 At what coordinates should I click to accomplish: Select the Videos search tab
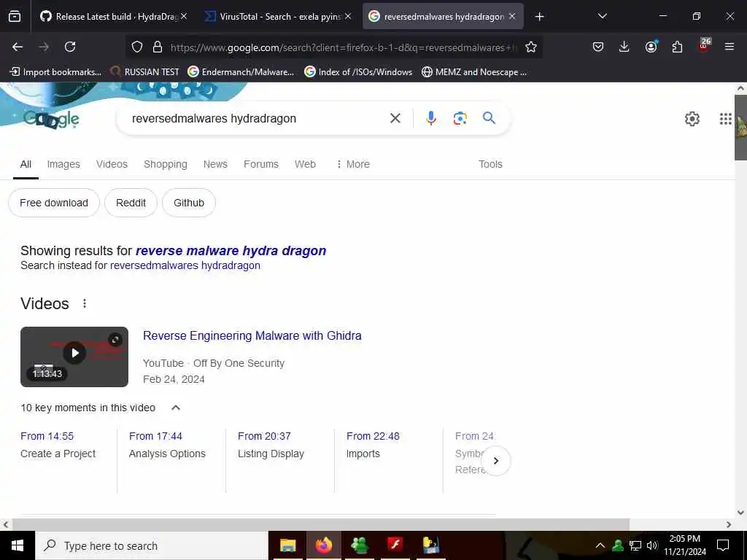click(x=112, y=164)
